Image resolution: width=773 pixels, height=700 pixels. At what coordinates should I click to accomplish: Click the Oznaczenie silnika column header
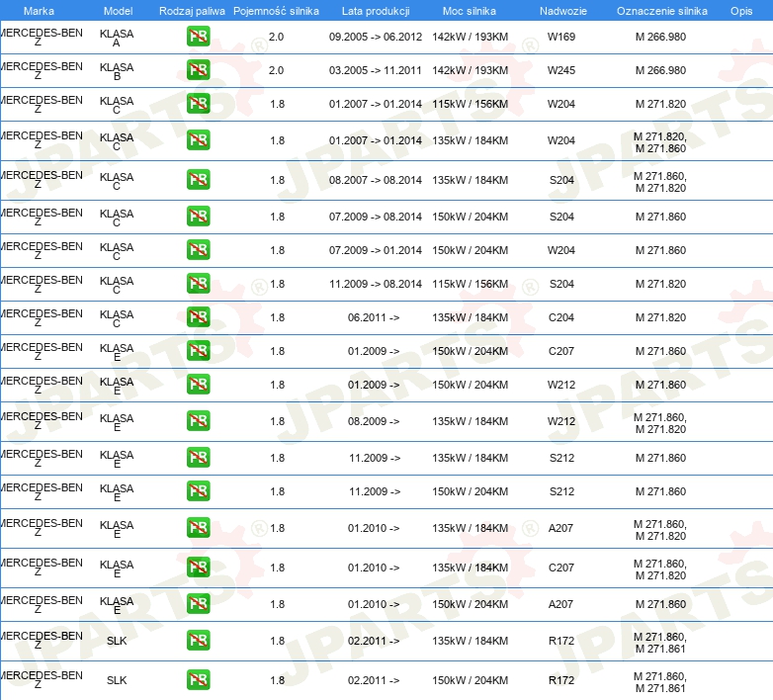[661, 11]
